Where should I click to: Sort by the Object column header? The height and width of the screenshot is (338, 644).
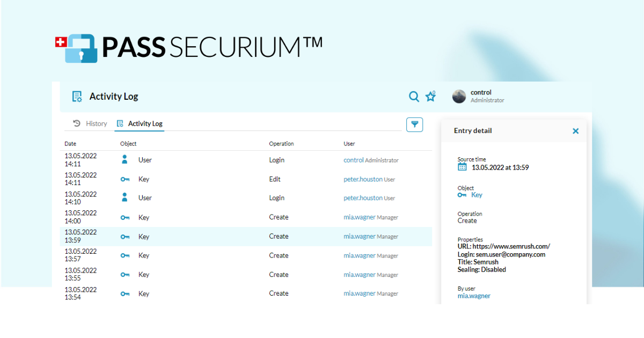pos(128,144)
